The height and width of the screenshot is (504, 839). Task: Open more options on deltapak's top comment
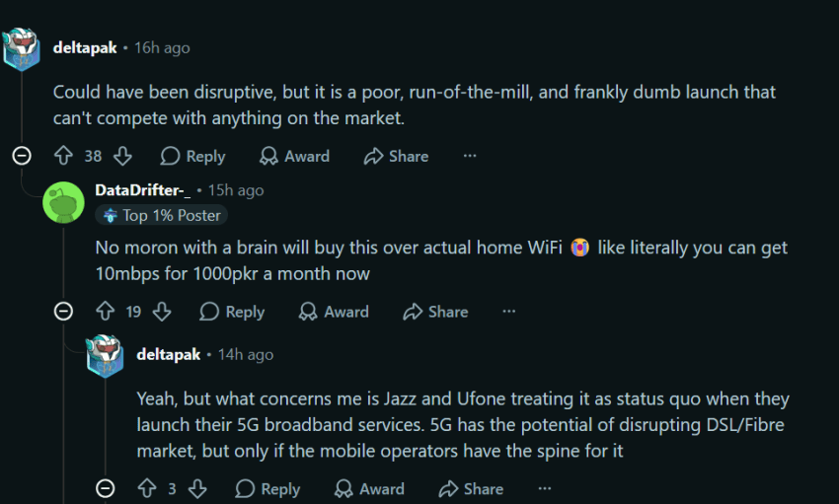(470, 156)
